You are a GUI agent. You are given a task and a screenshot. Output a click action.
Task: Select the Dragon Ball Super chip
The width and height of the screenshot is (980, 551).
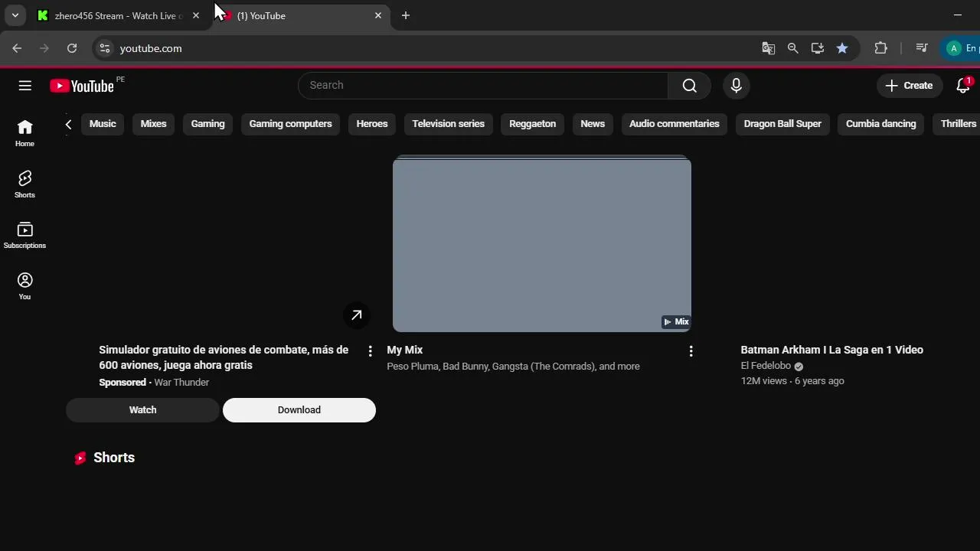tap(782, 124)
